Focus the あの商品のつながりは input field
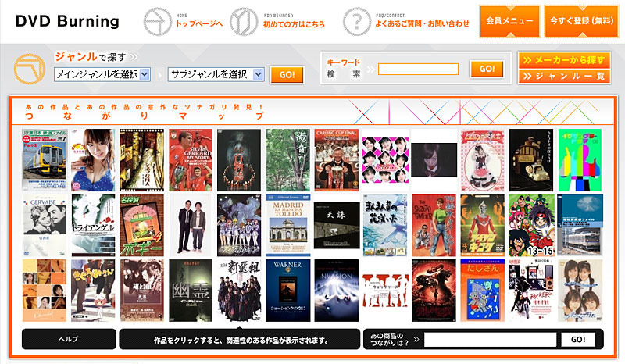This screenshot has height=364, width=625. (490, 340)
